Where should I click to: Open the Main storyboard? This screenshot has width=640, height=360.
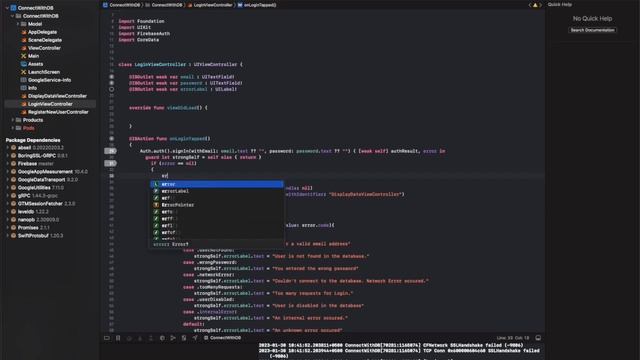(33, 56)
